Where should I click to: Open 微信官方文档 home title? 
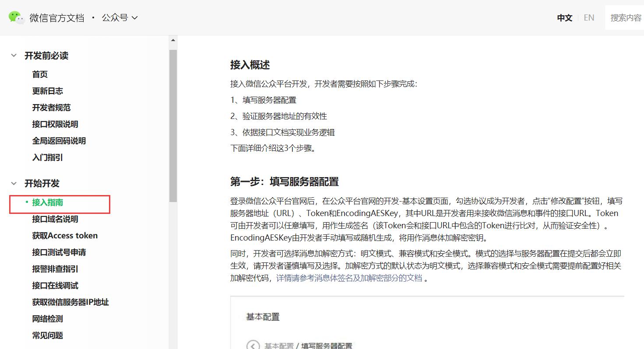57,18
